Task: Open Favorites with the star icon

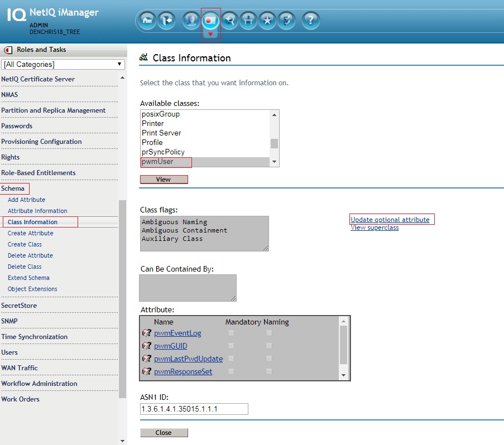Action: tap(267, 21)
